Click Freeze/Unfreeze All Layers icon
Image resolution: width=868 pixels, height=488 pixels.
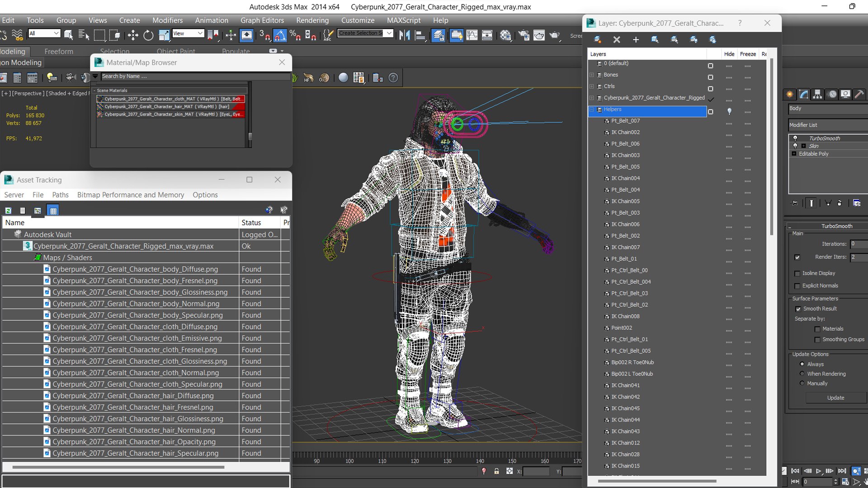point(712,40)
